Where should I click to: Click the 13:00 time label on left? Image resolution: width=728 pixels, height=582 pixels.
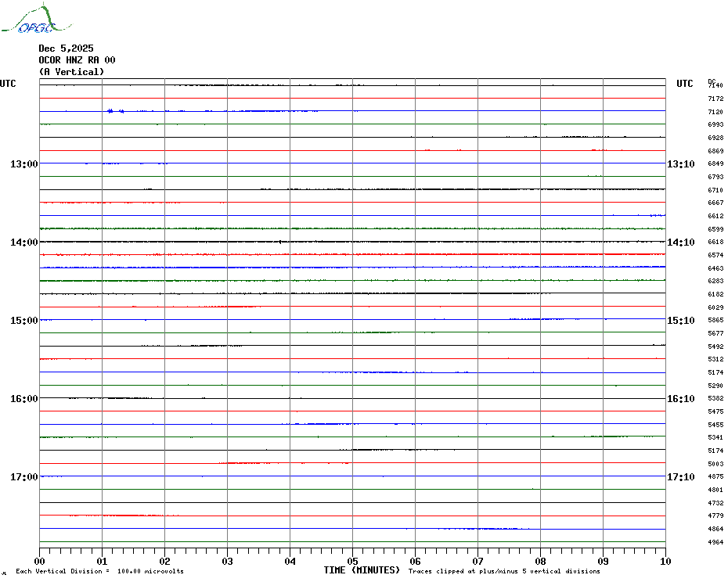coord(23,164)
